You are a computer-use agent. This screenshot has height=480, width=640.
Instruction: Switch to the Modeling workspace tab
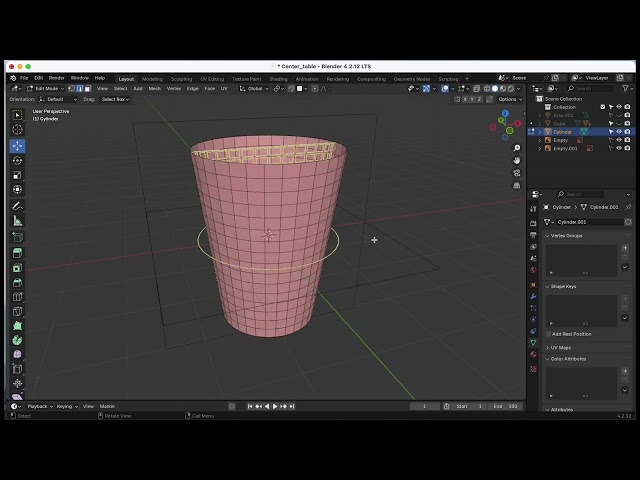(152, 79)
